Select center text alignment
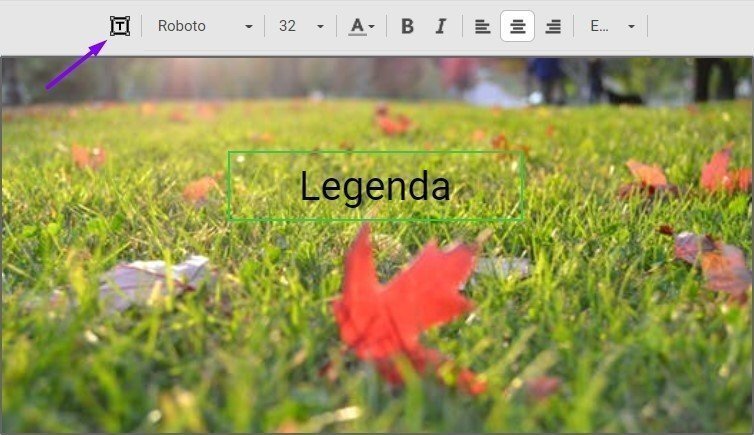The image size is (754, 435). click(517, 26)
